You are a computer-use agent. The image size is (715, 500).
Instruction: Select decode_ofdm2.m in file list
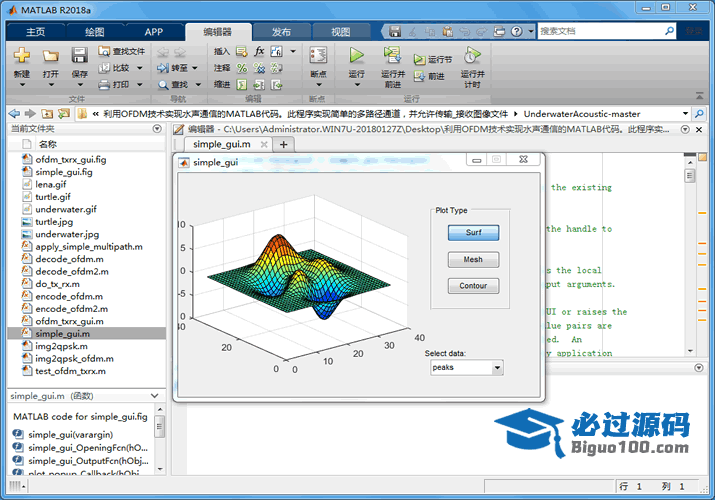click(72, 272)
